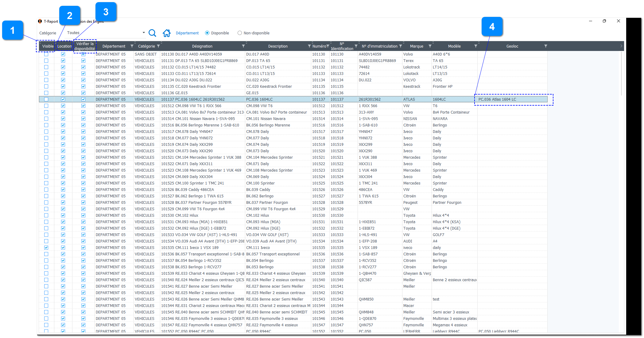Click the Marque column filter funnel
The height and width of the screenshot is (338, 644).
430,46
